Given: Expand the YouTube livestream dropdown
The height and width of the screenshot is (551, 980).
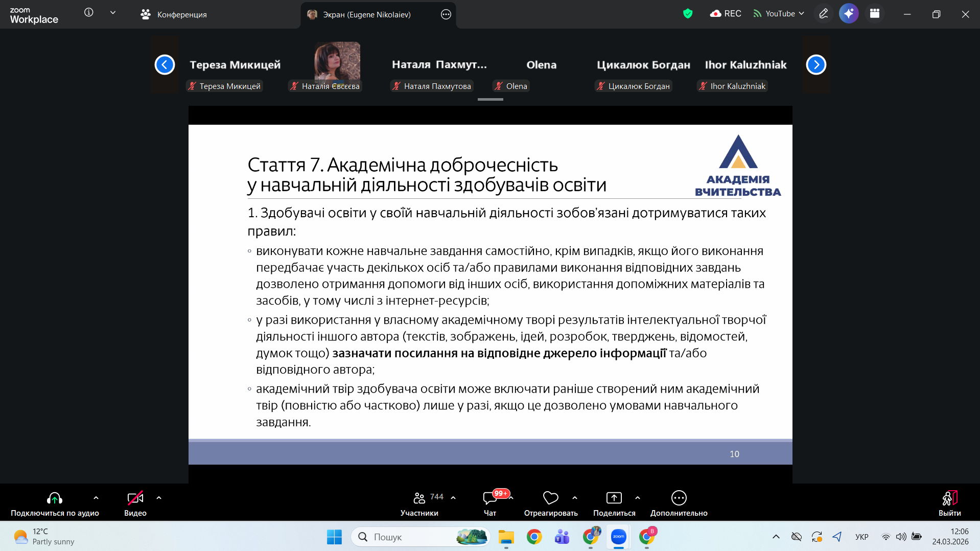Looking at the screenshot, I should [802, 14].
